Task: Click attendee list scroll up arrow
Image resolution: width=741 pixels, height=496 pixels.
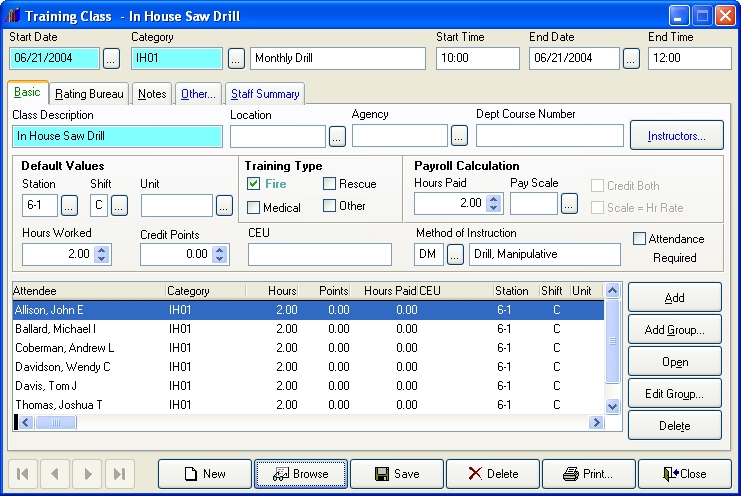Action: tap(612, 291)
